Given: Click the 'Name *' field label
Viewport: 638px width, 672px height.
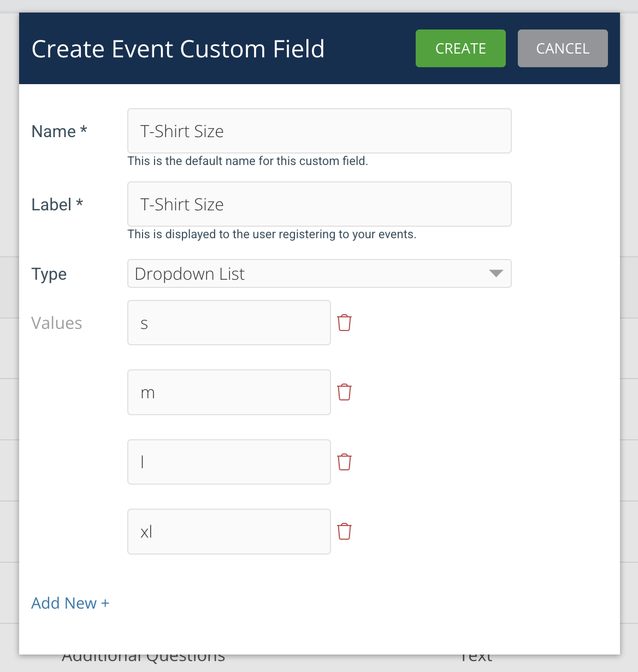Looking at the screenshot, I should point(59,132).
